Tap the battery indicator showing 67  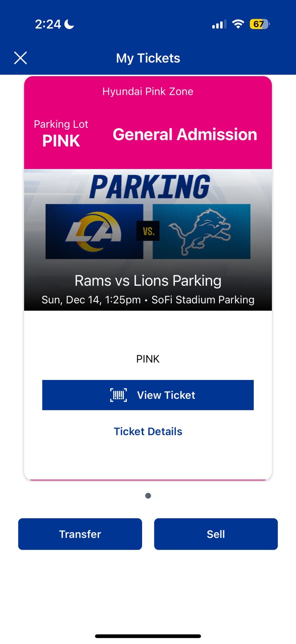point(258,24)
